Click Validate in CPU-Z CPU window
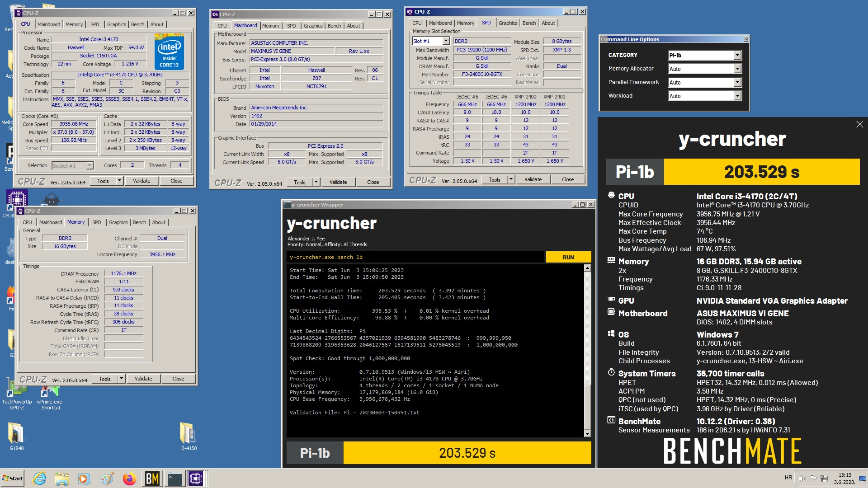The width and height of the screenshot is (868, 488). click(142, 181)
